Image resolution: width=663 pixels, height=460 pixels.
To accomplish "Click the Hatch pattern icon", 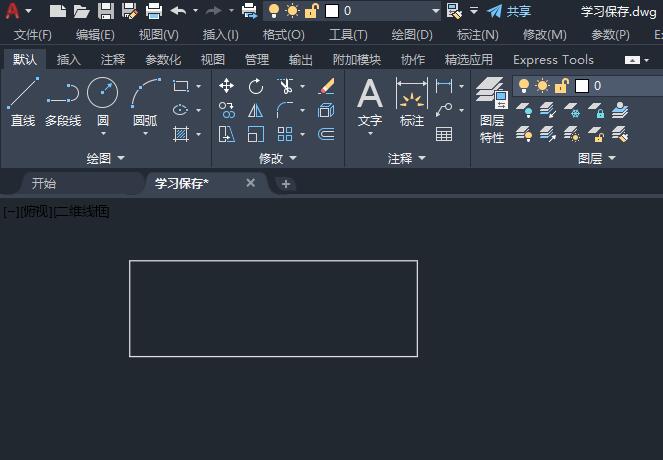I will pos(181,134).
